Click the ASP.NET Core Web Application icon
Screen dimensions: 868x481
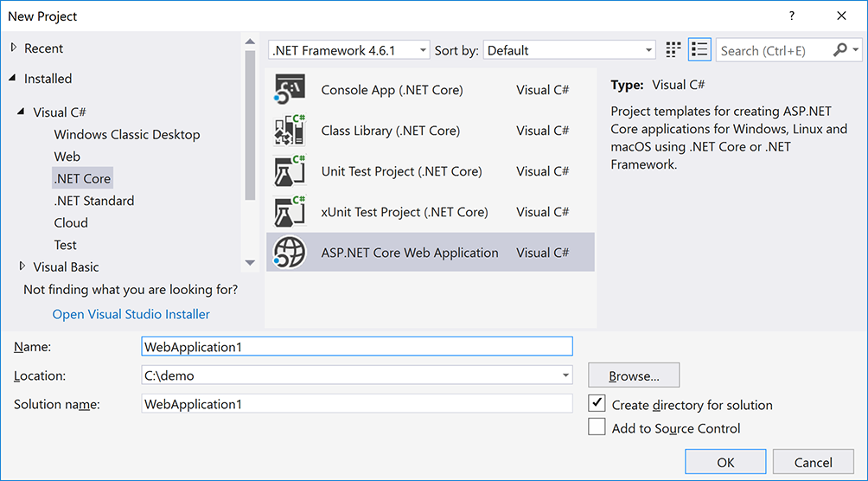pos(290,253)
